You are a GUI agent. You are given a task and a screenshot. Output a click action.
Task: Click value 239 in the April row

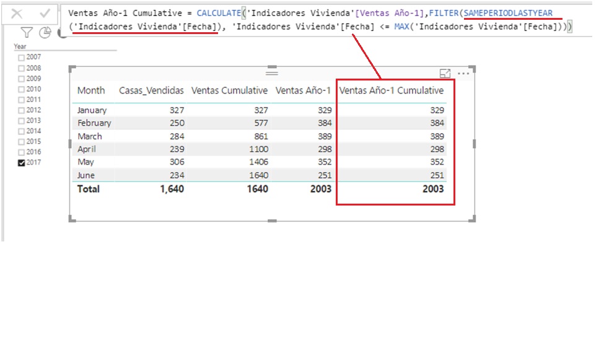[177, 149]
